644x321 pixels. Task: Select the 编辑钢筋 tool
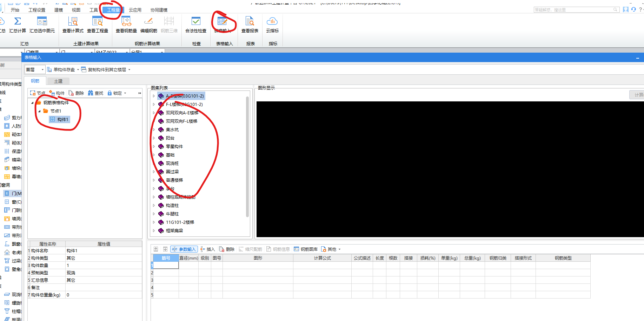point(149,25)
